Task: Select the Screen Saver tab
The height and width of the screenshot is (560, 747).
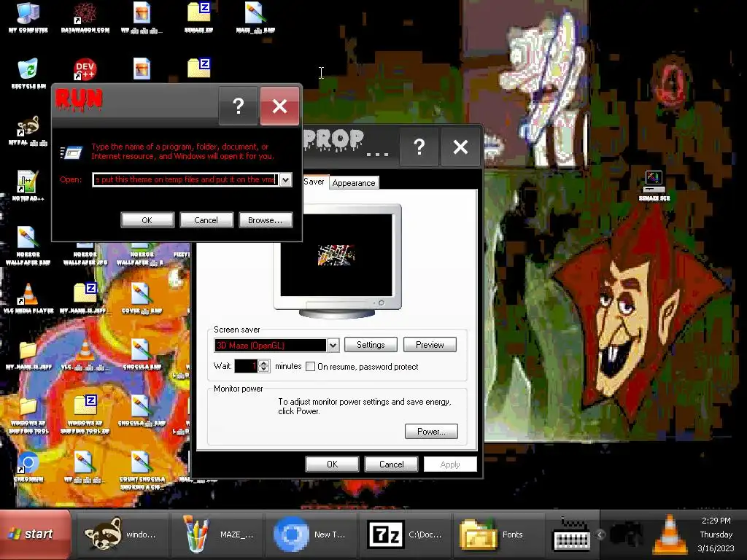Action: pyautogui.click(x=314, y=182)
